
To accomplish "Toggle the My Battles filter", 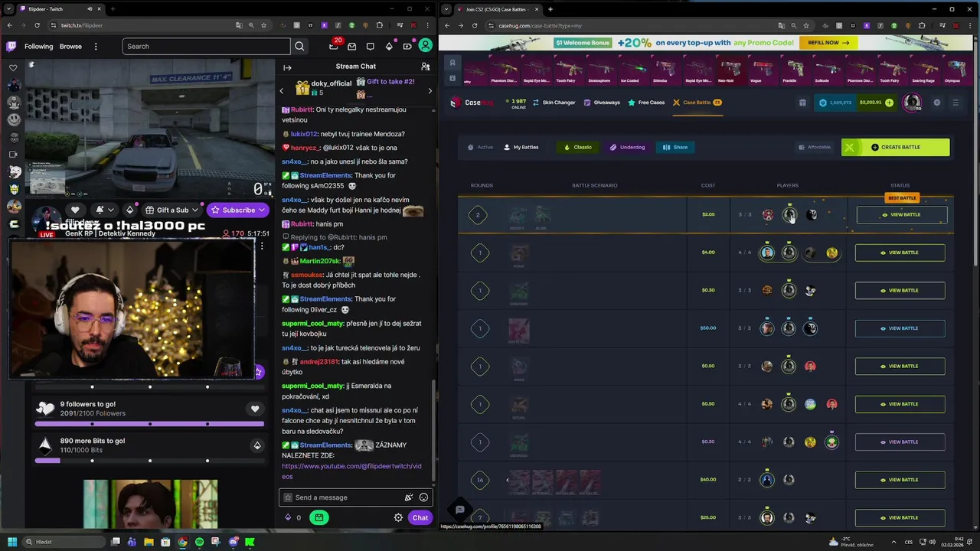I will [x=521, y=147].
